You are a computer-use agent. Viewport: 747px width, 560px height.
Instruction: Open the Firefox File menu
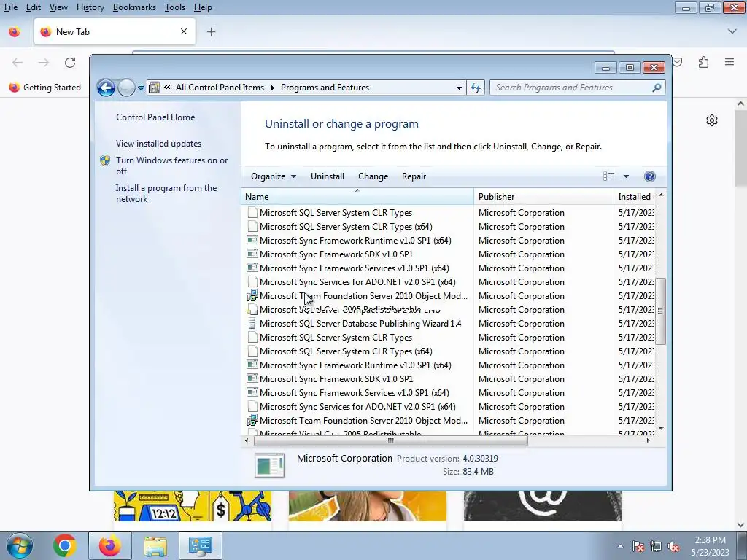(10, 7)
